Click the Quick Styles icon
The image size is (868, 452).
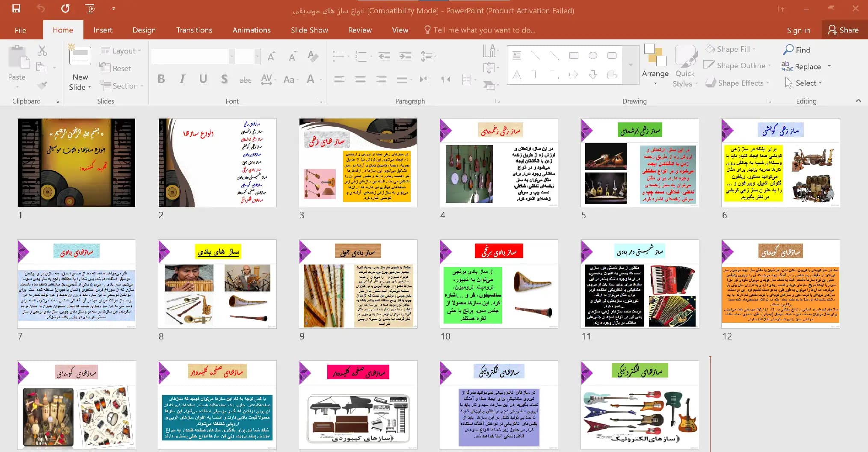[x=685, y=56]
